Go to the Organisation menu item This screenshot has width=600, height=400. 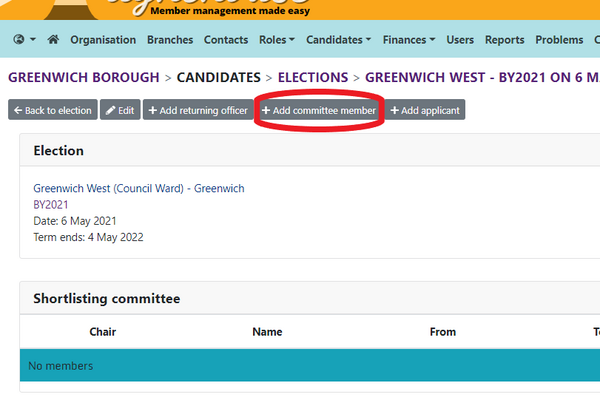(103, 40)
